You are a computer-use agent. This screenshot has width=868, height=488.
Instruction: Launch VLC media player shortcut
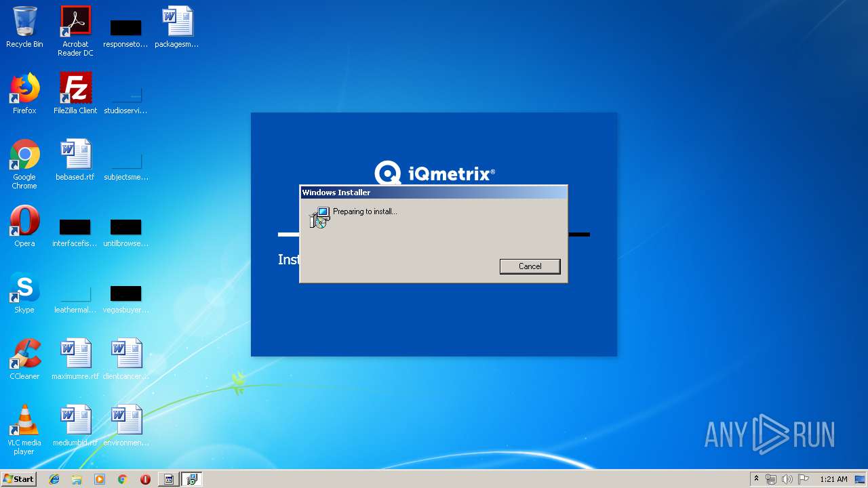tap(24, 430)
